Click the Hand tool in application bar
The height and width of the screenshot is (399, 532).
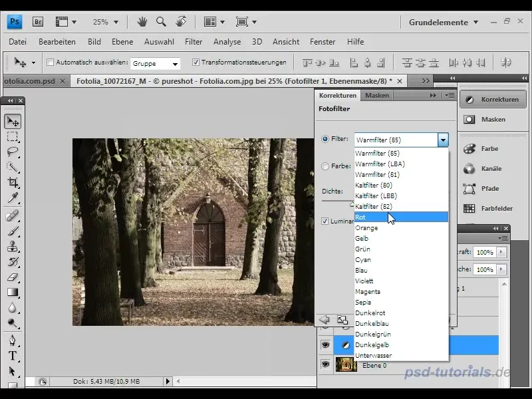142,22
